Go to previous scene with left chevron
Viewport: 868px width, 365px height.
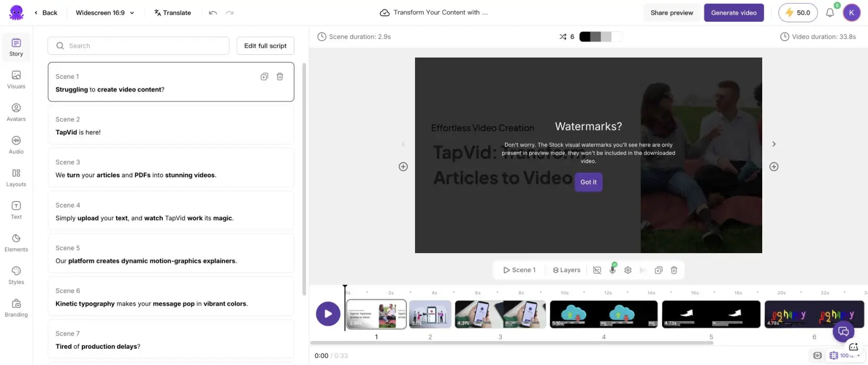pyautogui.click(x=403, y=144)
